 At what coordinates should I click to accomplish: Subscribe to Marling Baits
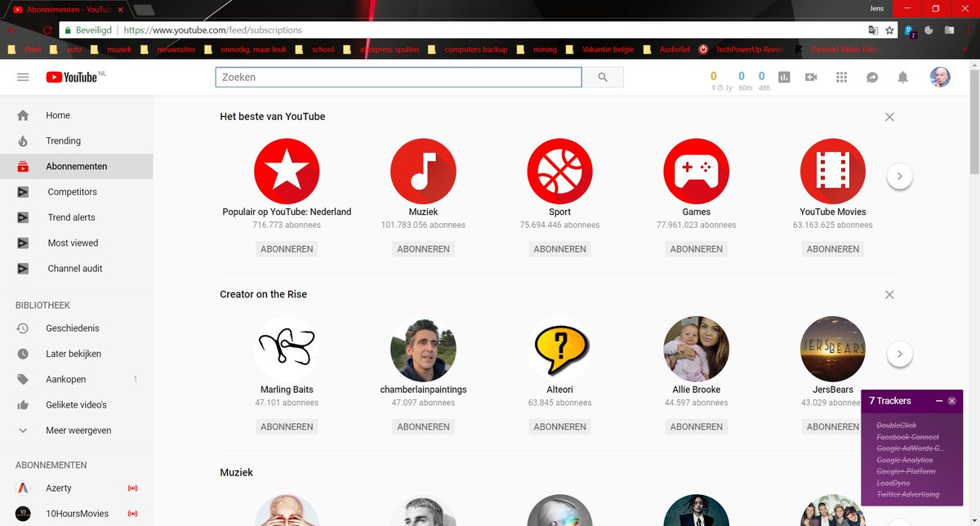287,427
